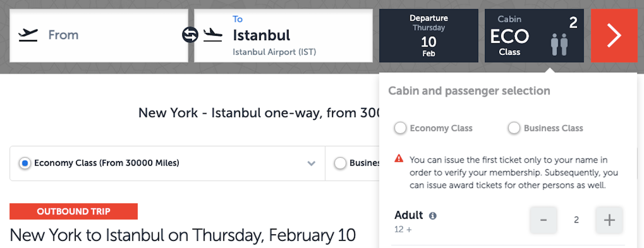Click the red search arrow button
Viewport: 644px width, 248px height.
pos(614,35)
